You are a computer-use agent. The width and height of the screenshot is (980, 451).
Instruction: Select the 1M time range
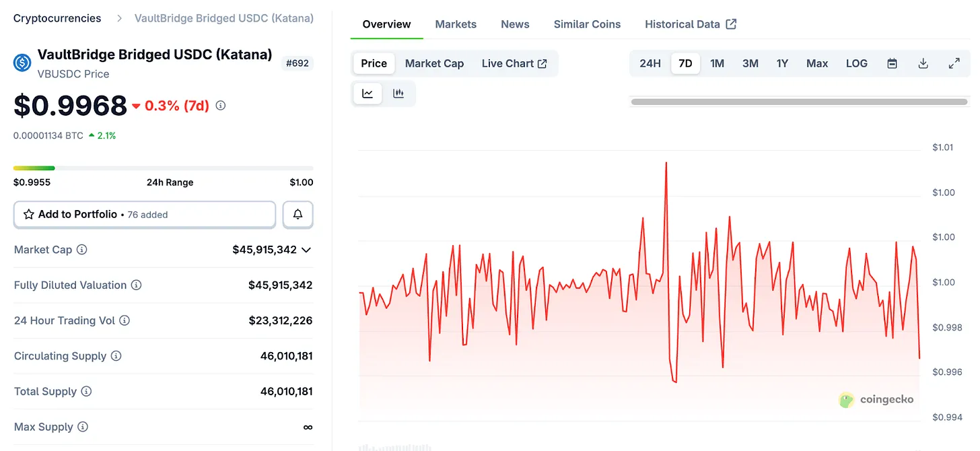pyautogui.click(x=717, y=63)
